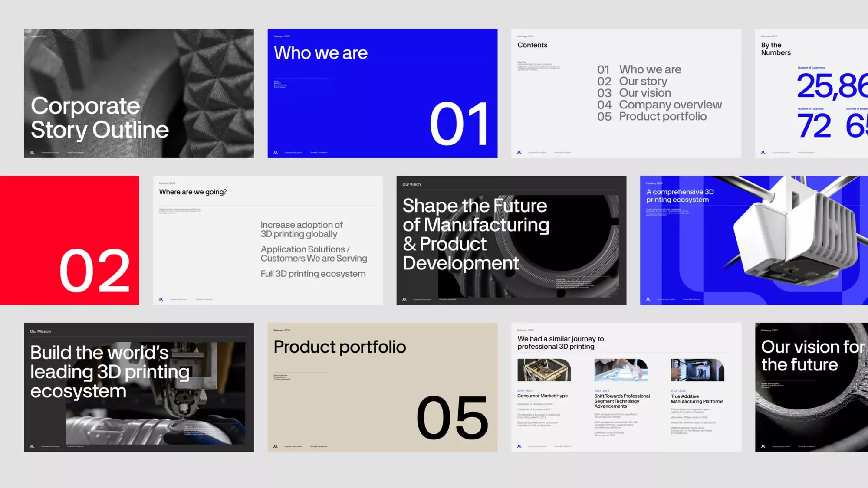Click 'Our story' in the contents list
This screenshot has width=868, height=488.
pos(643,81)
